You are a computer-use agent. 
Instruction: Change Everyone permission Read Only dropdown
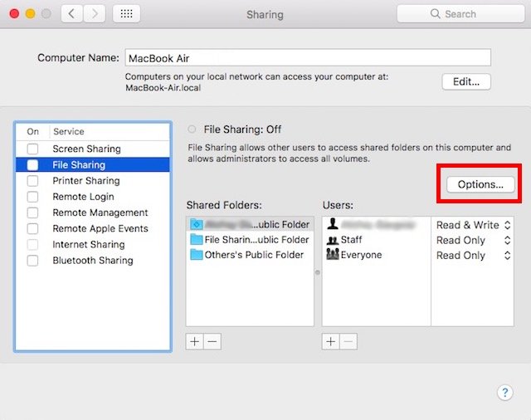pyautogui.click(x=473, y=256)
